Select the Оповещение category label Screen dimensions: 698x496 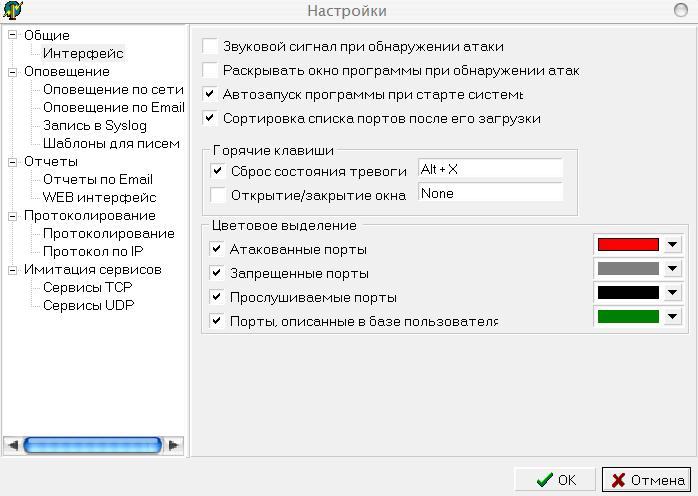point(67,72)
